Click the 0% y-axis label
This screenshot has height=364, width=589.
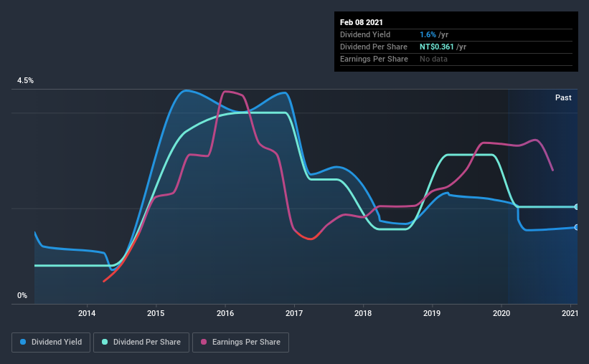[x=22, y=296]
